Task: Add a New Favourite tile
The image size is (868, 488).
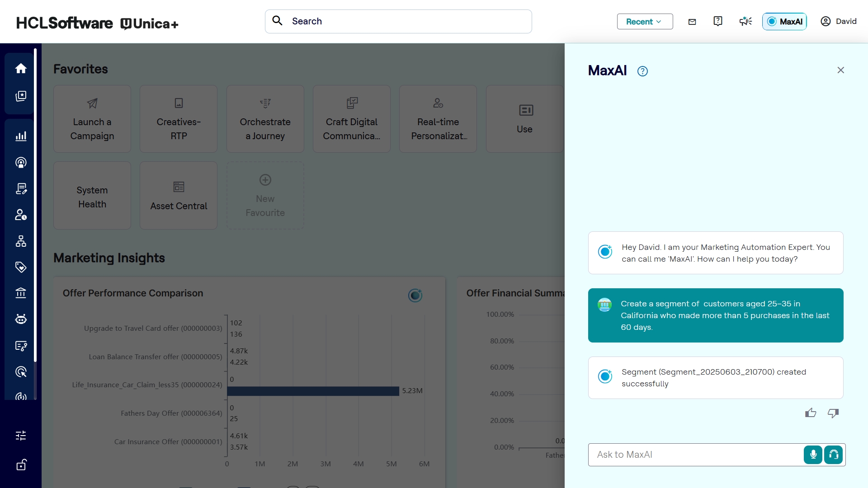Action: point(265,196)
